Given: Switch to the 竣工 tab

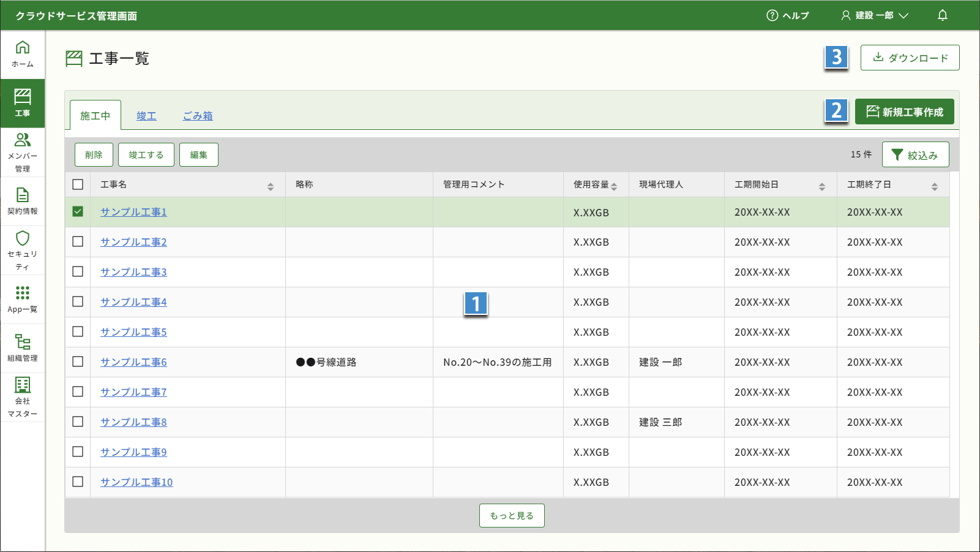Looking at the screenshot, I should [x=146, y=115].
